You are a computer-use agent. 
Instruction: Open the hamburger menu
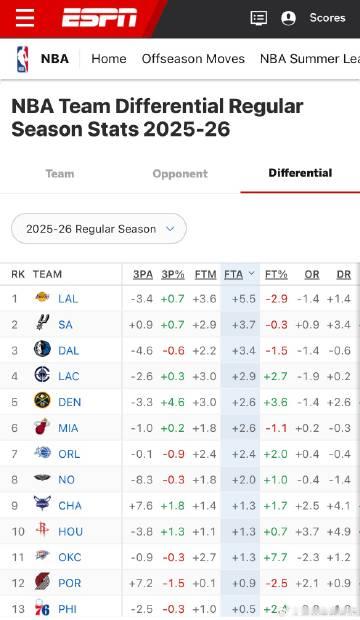(x=25, y=18)
